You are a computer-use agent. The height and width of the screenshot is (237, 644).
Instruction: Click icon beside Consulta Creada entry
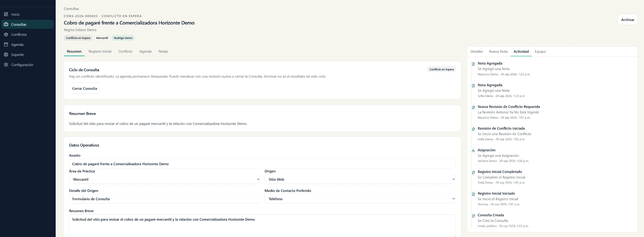coord(473,216)
